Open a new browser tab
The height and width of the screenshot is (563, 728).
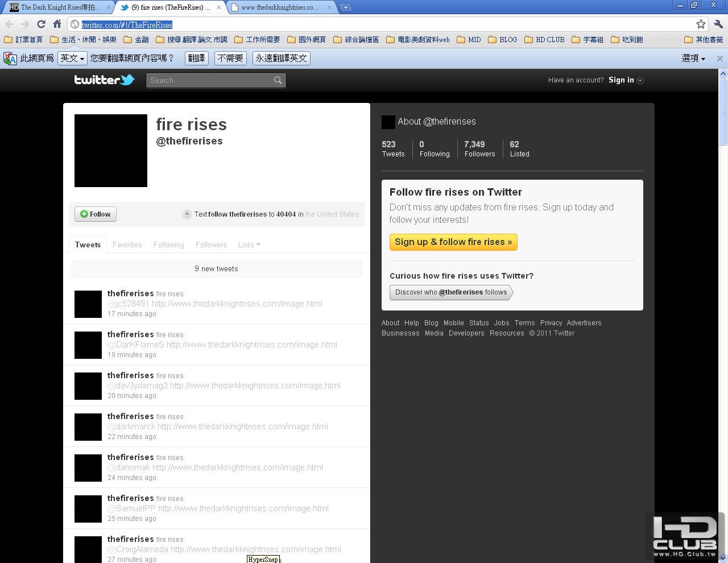pyautogui.click(x=345, y=7)
